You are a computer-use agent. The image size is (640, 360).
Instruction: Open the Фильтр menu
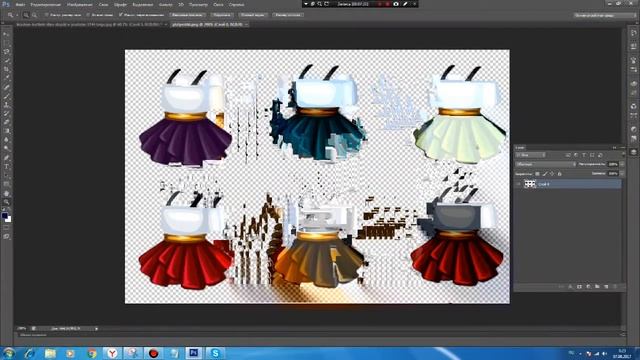[165, 4]
